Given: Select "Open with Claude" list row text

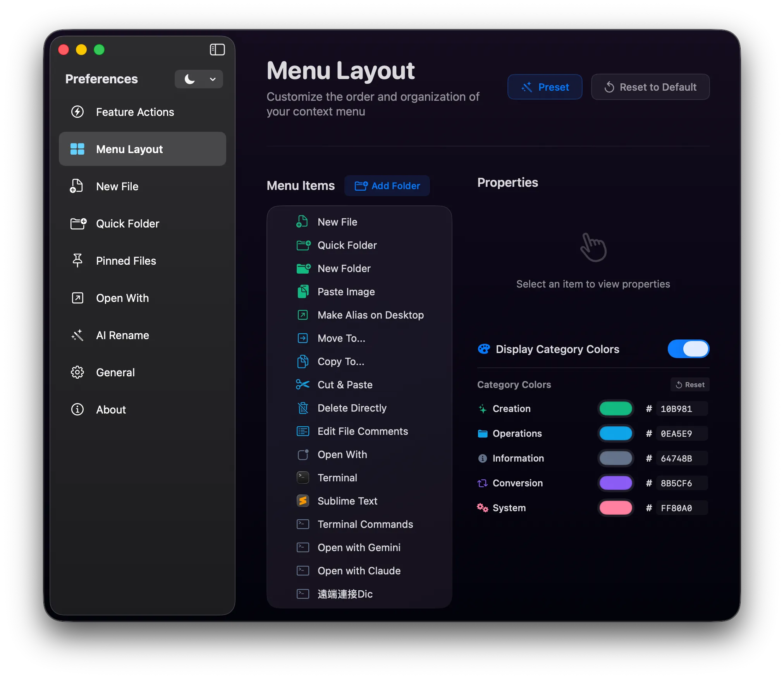Looking at the screenshot, I should (x=359, y=570).
